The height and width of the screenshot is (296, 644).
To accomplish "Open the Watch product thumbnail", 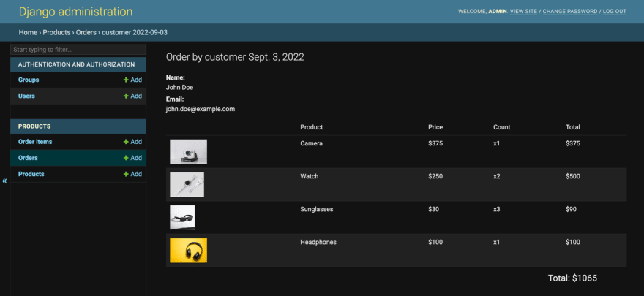I will click(187, 184).
